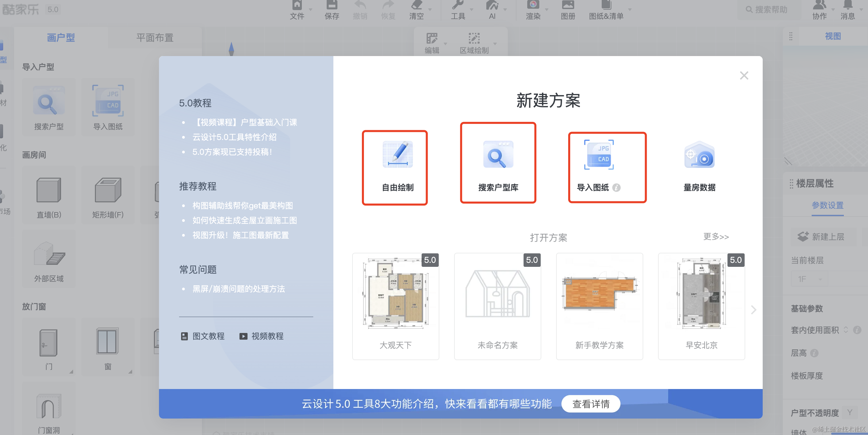Open the 编辑 edit tool
This screenshot has width=868, height=435.
[x=432, y=43]
